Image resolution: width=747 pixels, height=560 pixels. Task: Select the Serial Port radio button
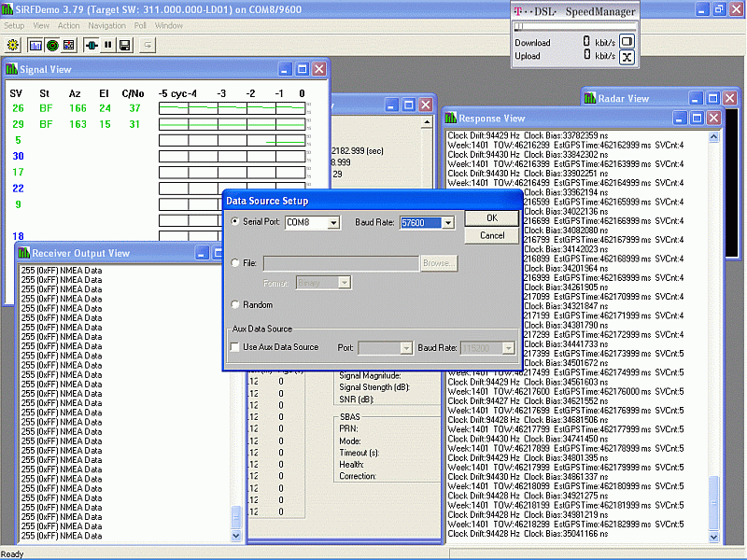pos(235,222)
